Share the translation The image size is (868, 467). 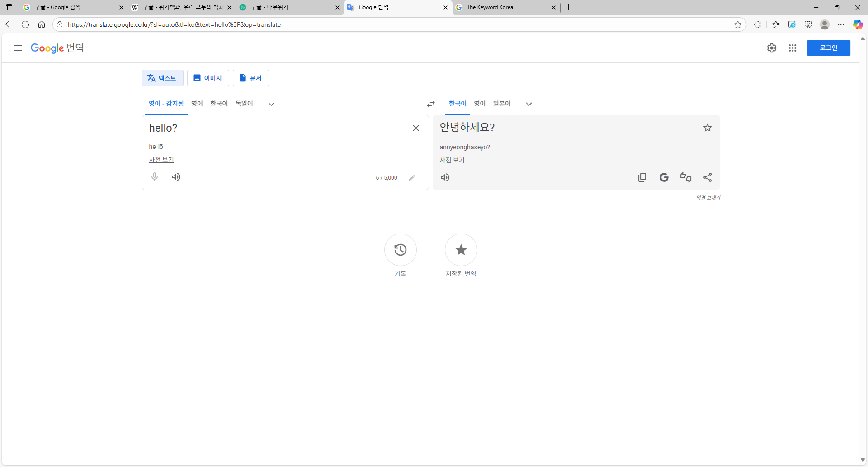pos(708,177)
